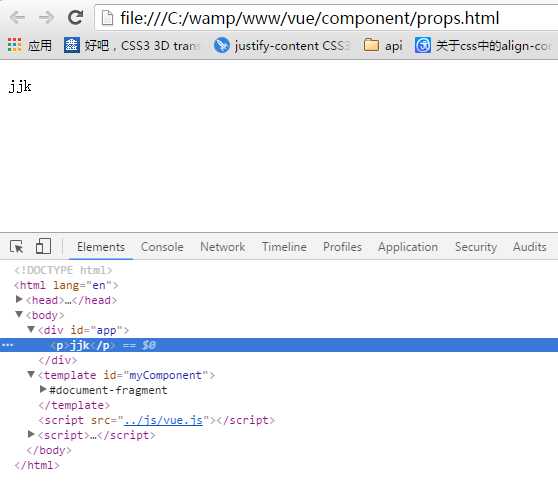The height and width of the screenshot is (497, 558).
Task: Click the "应用" apps label
Action: pos(40,46)
